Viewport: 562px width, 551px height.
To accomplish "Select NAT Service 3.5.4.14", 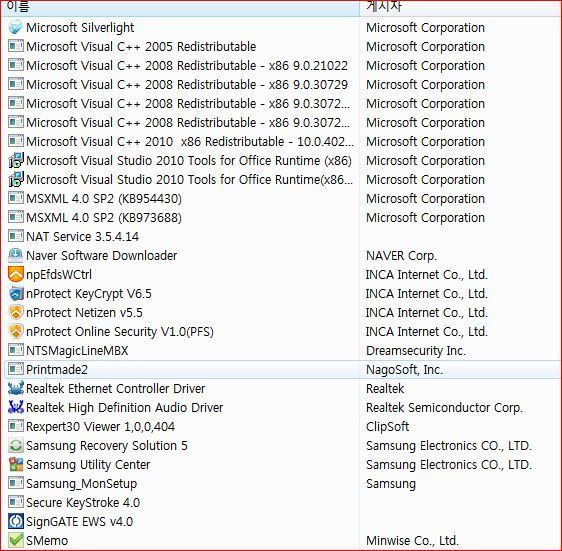I will [x=82, y=237].
